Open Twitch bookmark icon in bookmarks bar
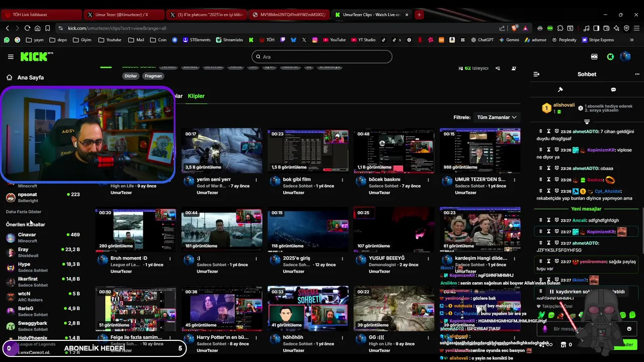This screenshot has height=362, width=644. [x=283, y=40]
